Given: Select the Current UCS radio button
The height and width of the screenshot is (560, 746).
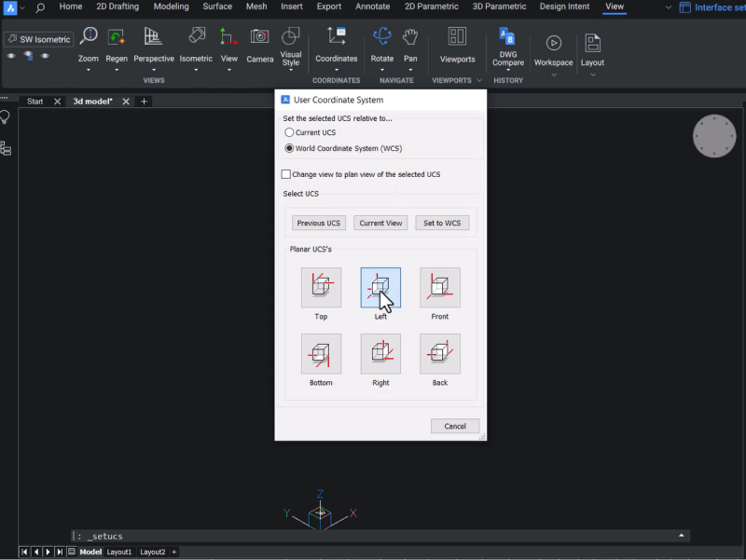Looking at the screenshot, I should [289, 132].
